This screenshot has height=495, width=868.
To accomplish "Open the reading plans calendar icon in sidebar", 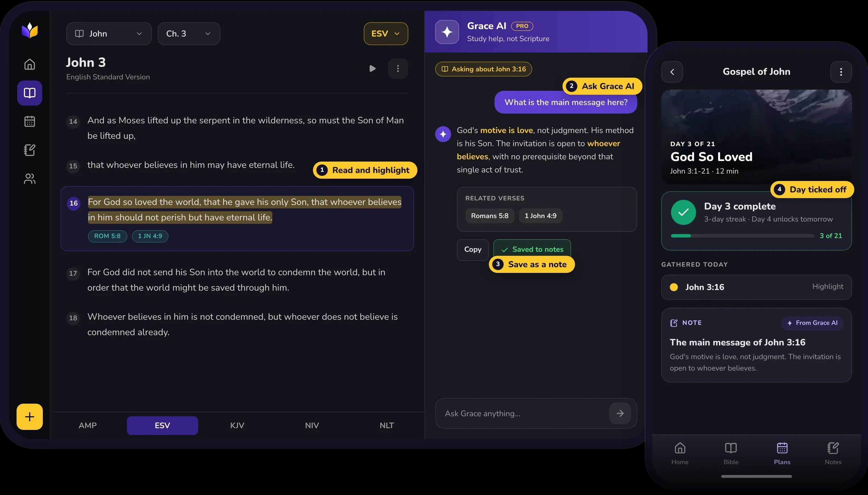I will click(30, 121).
